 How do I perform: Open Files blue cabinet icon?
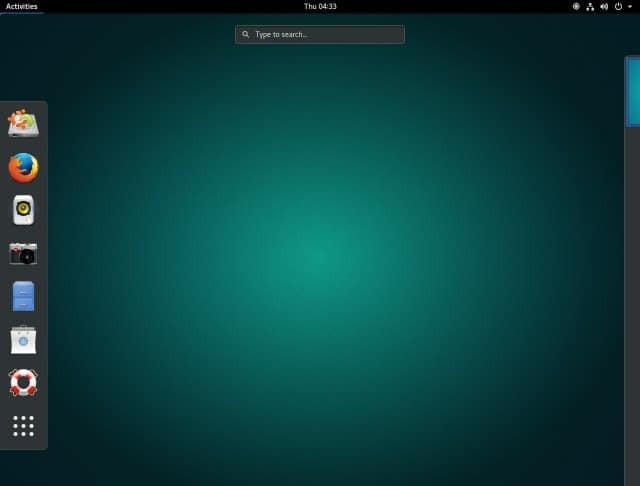(23, 296)
